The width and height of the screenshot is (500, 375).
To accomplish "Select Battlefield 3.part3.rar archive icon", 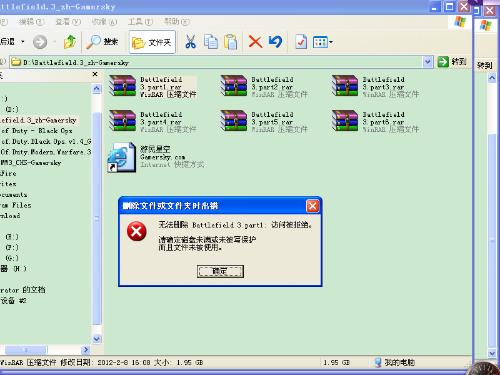I will pyautogui.click(x=345, y=86).
